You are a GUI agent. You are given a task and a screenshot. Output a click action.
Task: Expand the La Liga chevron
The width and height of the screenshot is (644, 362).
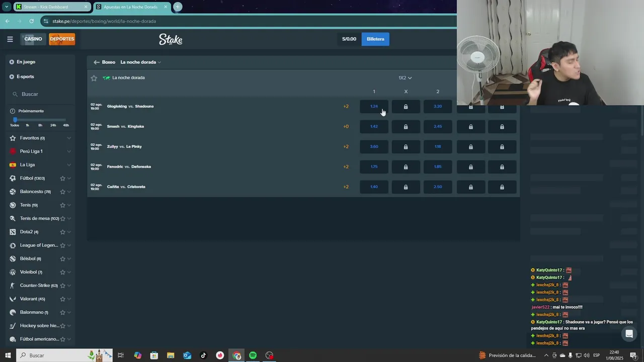(69, 165)
